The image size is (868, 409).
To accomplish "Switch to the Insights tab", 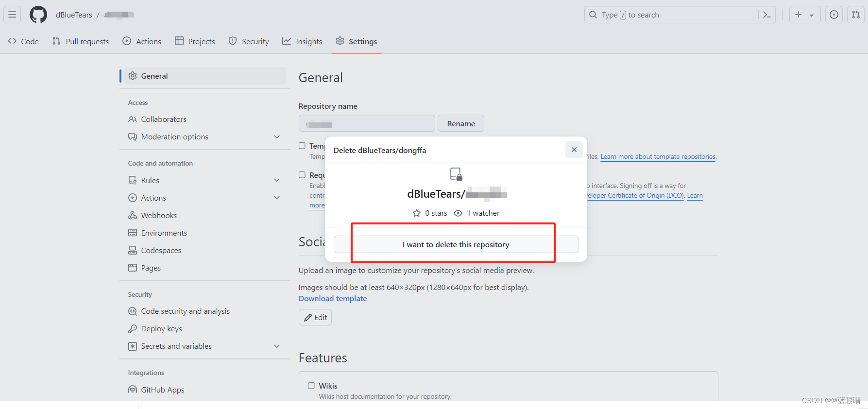I will [x=302, y=41].
